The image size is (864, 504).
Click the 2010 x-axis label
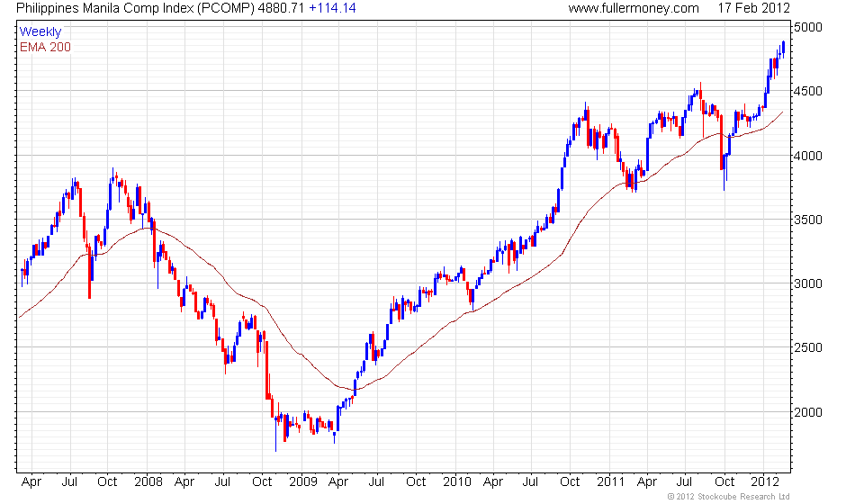pyautogui.click(x=457, y=482)
